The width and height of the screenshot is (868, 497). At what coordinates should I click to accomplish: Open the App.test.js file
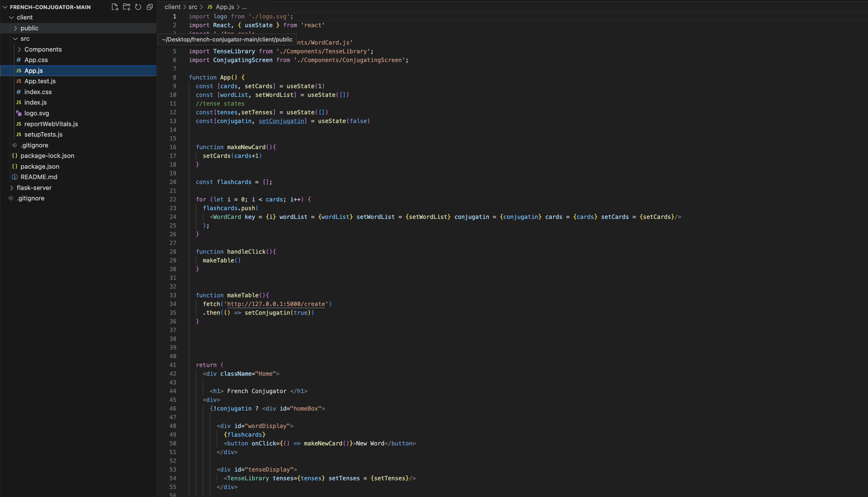(40, 81)
